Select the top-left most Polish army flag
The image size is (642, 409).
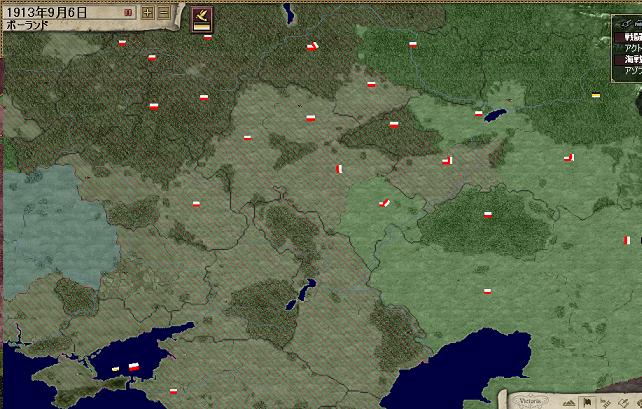coord(122,43)
